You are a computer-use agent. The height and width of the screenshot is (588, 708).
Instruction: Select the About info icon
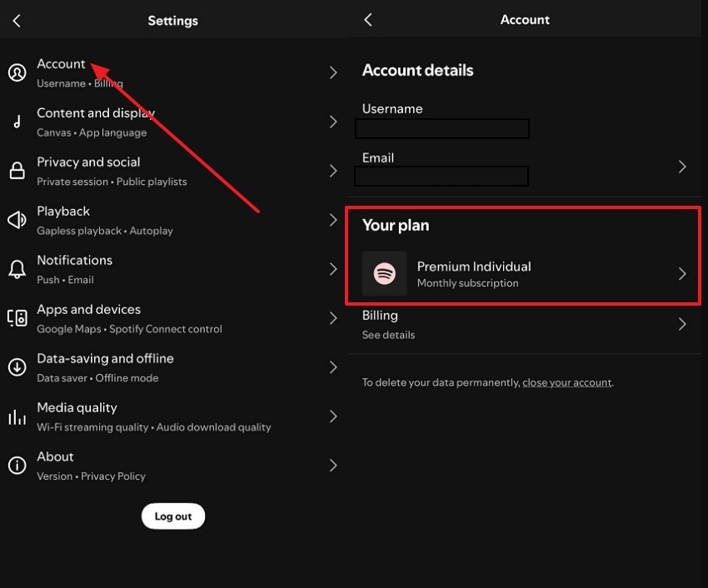(x=17, y=466)
